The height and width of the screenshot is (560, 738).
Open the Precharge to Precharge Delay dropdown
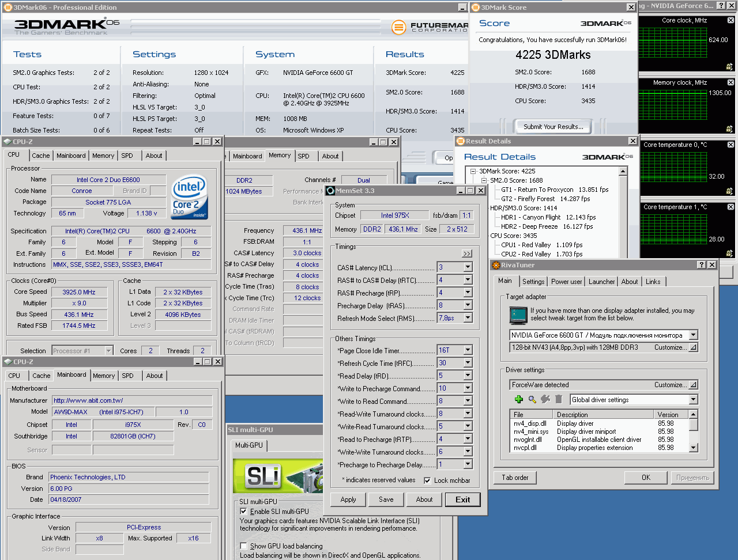pos(468,464)
